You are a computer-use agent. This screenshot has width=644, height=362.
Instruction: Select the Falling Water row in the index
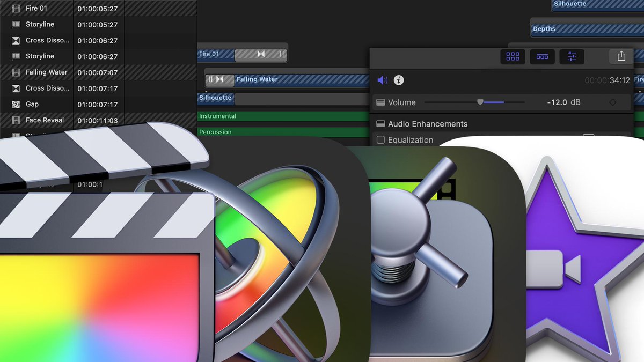pos(98,72)
